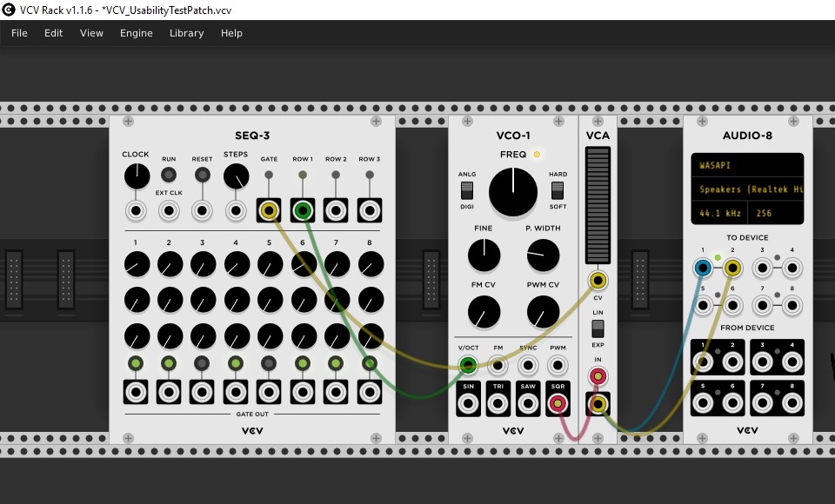Click step 8 gate out jack

click(370, 392)
